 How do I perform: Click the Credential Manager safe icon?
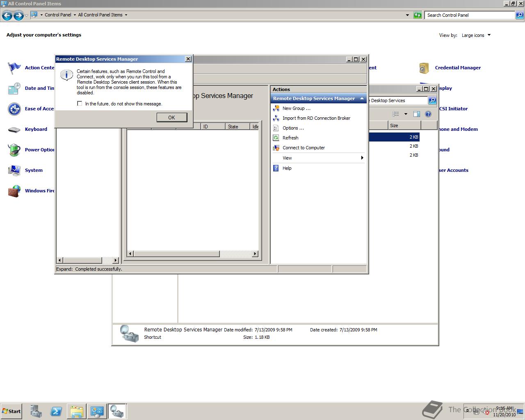click(x=424, y=68)
